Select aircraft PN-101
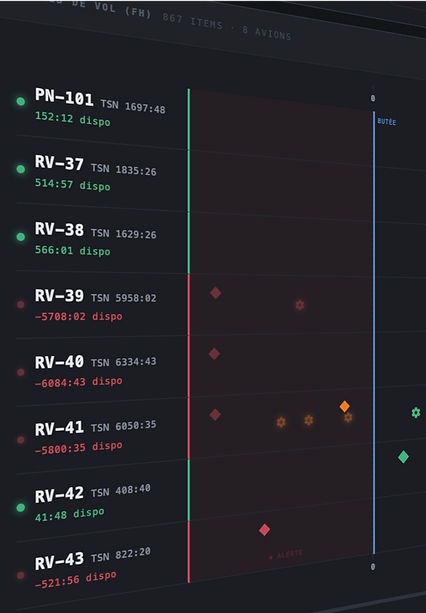The height and width of the screenshot is (613, 426). point(64,96)
